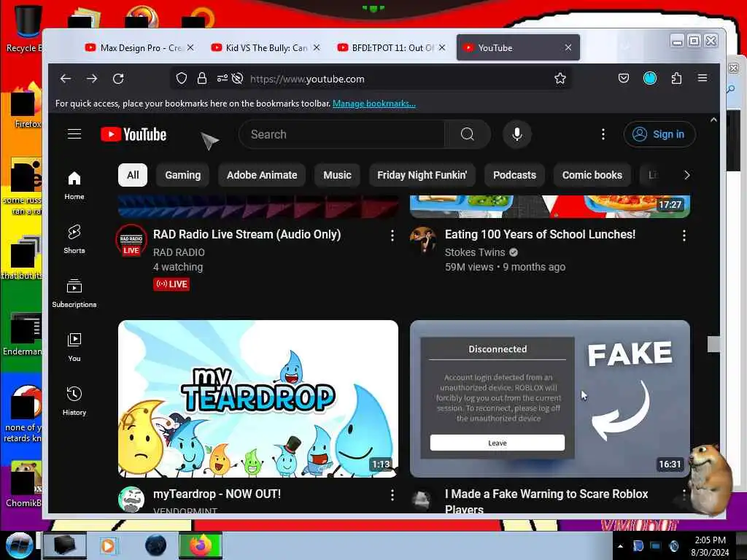Select the Music filter chip

pos(337,175)
